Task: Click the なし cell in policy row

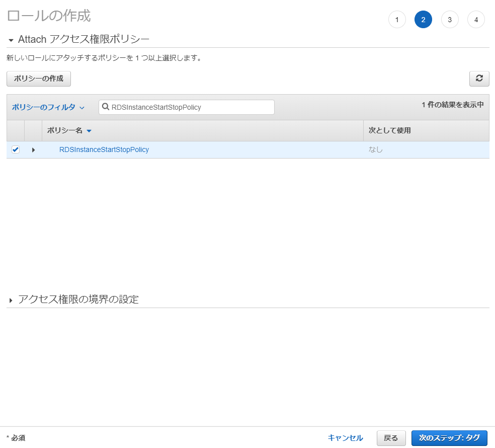Action: click(375, 150)
